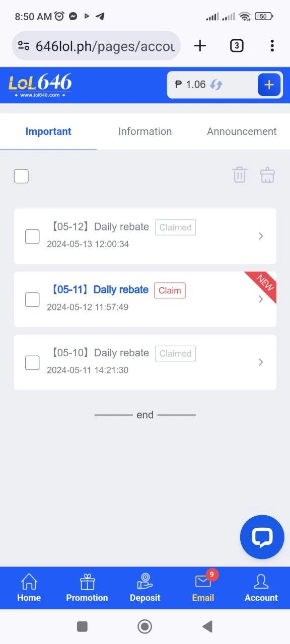Image resolution: width=290 pixels, height=644 pixels.
Task: Click the trash can delete icon
Action: [x=239, y=175]
